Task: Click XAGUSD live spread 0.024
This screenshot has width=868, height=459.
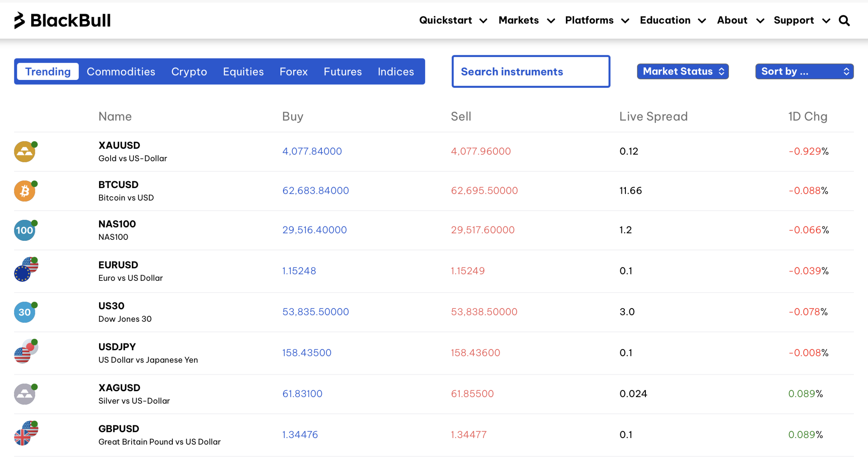Action: pyautogui.click(x=633, y=394)
